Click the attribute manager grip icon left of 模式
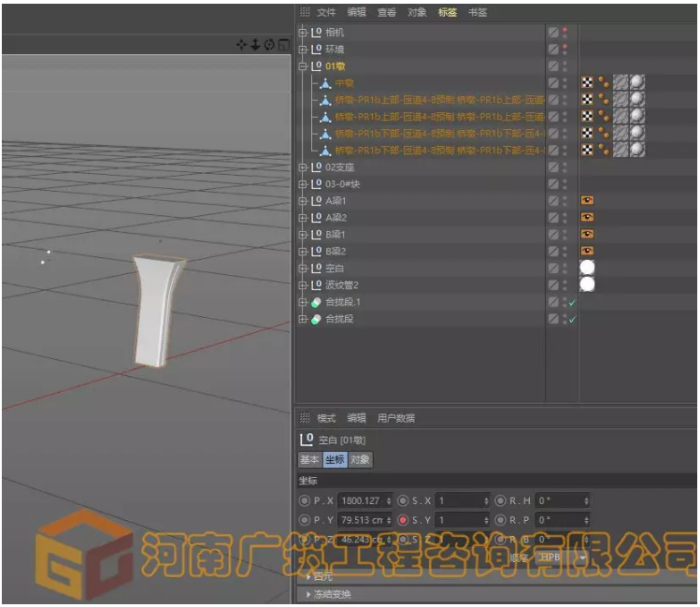 click(305, 418)
